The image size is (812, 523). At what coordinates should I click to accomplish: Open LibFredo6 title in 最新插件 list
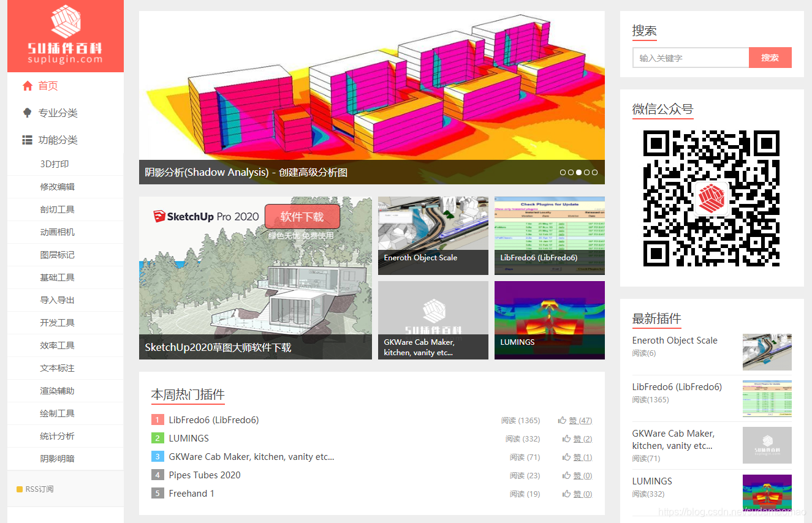click(677, 387)
